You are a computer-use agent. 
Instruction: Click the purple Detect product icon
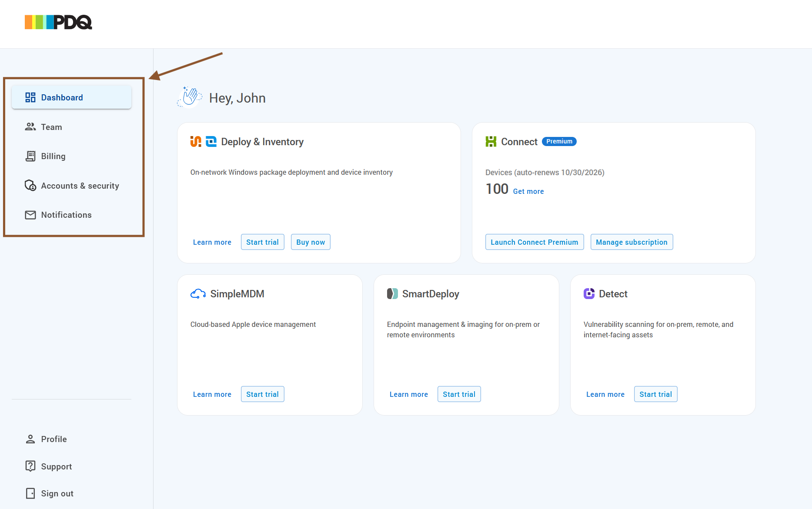point(589,294)
